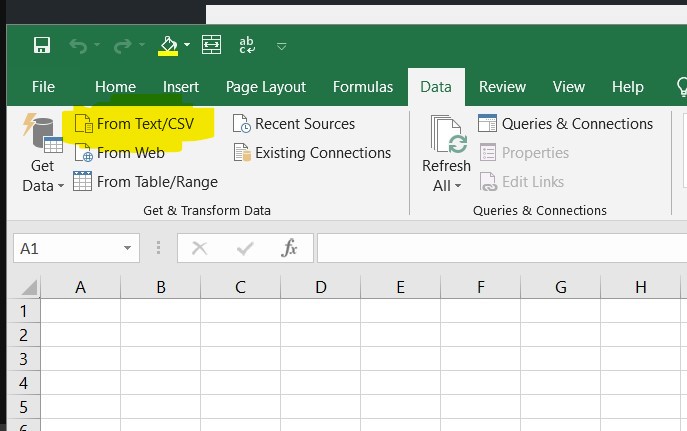This screenshot has height=431, width=687.
Task: Toggle Wrap Text icon
Action: 247,45
